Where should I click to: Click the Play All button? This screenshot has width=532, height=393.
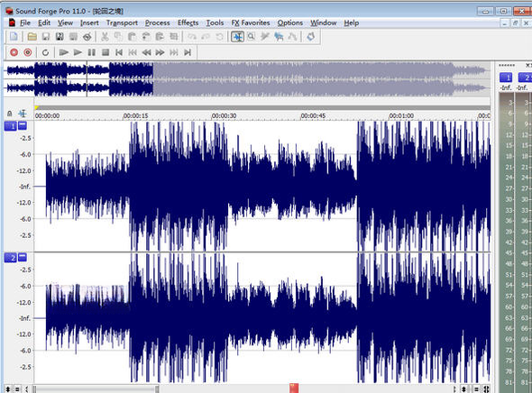pos(63,52)
